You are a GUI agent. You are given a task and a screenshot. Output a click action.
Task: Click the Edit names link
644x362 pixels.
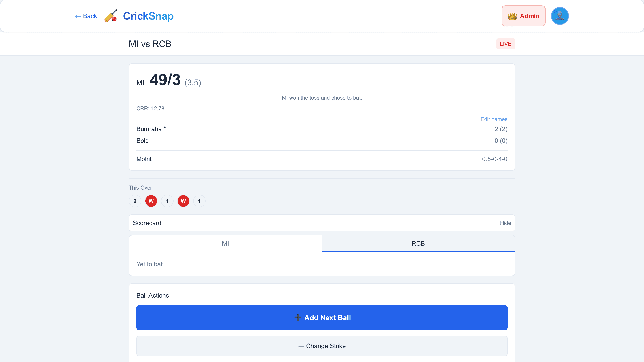click(494, 119)
